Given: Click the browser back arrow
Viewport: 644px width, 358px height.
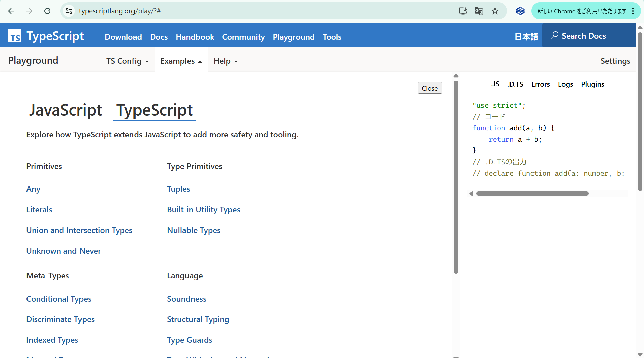Looking at the screenshot, I should [11, 11].
